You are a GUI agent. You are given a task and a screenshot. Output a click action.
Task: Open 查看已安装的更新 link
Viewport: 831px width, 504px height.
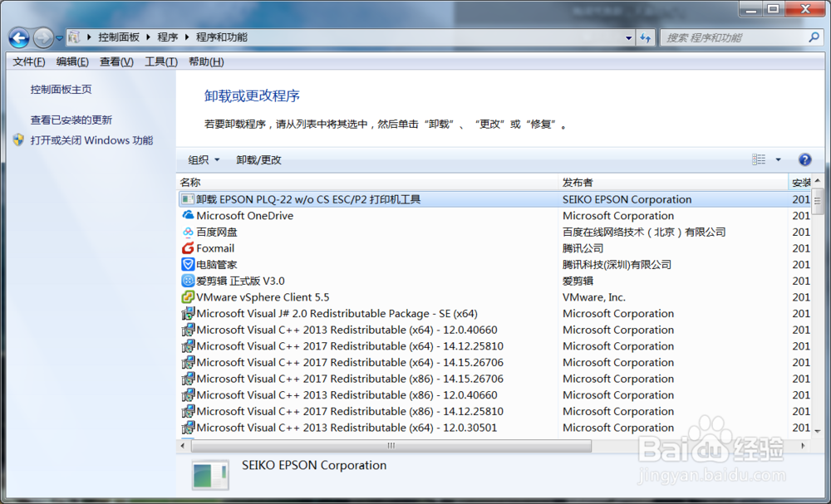(71, 120)
